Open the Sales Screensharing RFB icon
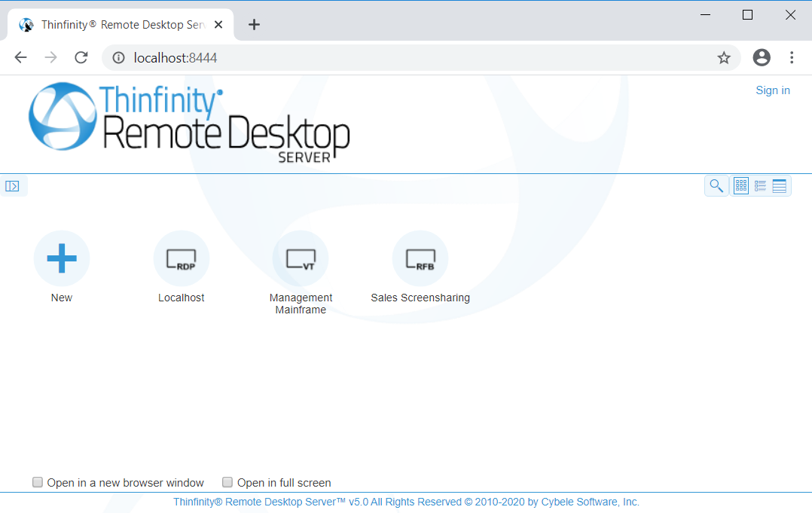812x513 pixels. [420, 258]
